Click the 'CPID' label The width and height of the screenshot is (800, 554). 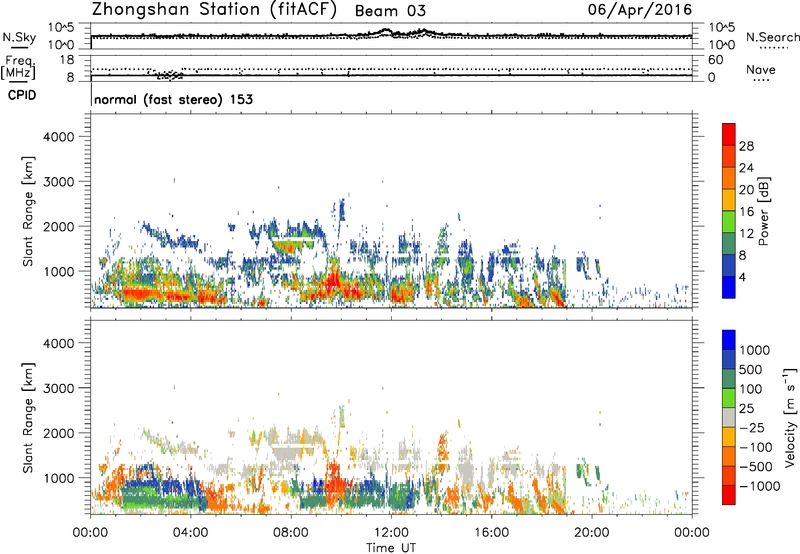(22, 95)
